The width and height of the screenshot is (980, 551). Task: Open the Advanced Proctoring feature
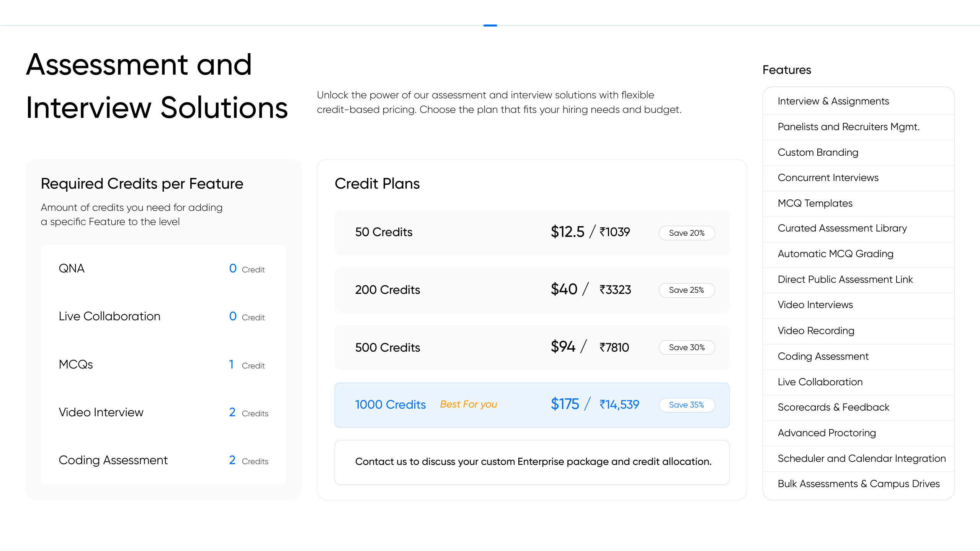pos(858,433)
